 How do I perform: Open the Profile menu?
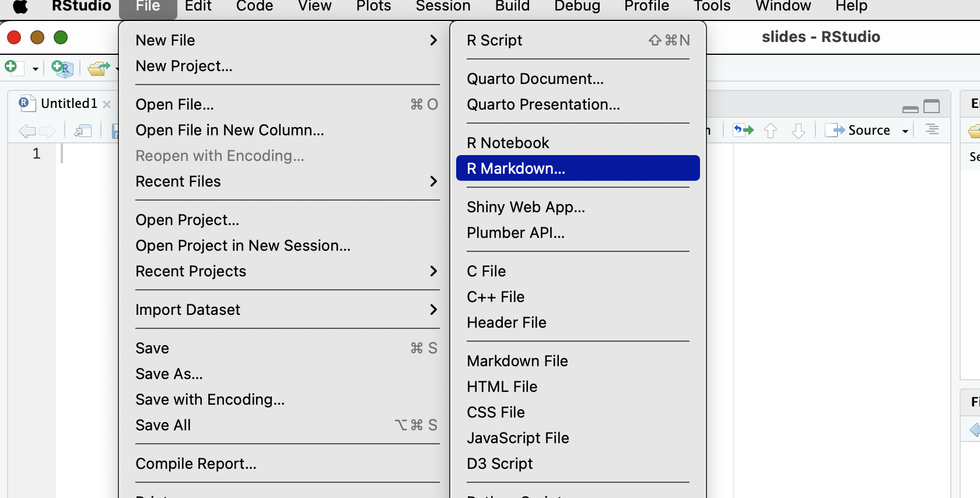point(646,6)
